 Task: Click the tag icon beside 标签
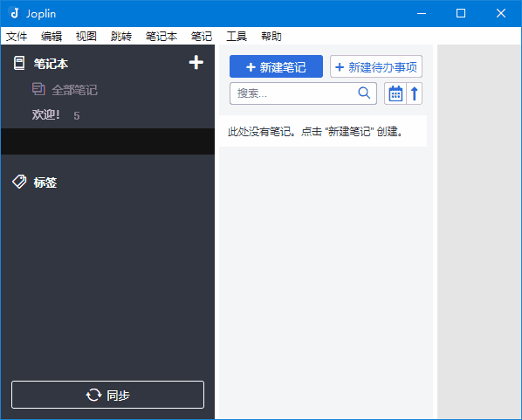click(x=19, y=182)
